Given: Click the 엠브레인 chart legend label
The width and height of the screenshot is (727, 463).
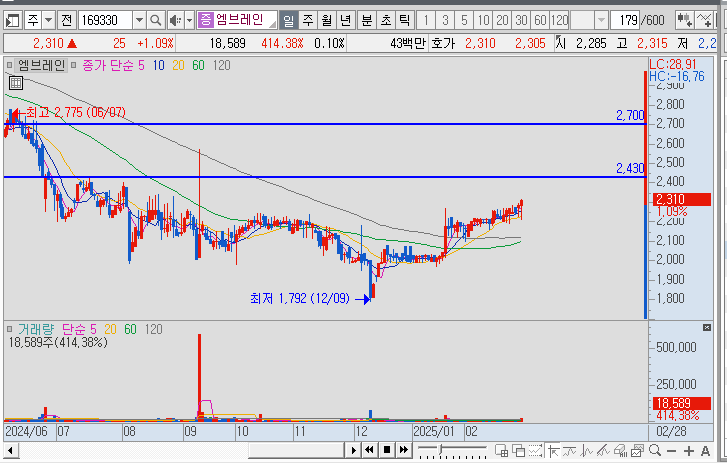Looking at the screenshot, I should coord(41,65).
